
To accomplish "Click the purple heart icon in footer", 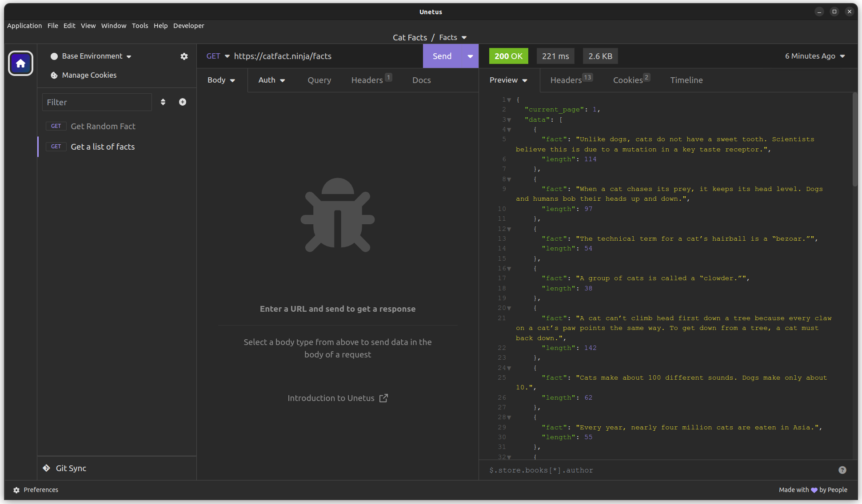I will coord(814,490).
